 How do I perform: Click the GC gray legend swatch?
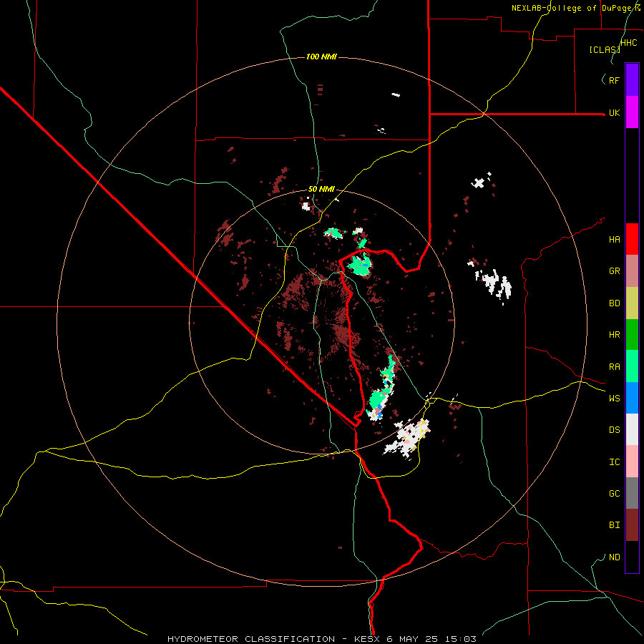click(x=632, y=493)
